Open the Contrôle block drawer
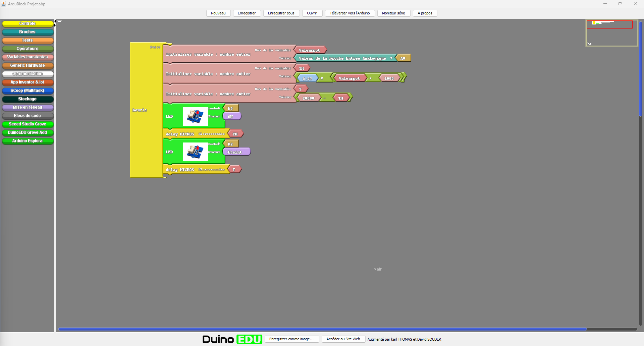Screen dimensions: 644x346 (28, 23)
